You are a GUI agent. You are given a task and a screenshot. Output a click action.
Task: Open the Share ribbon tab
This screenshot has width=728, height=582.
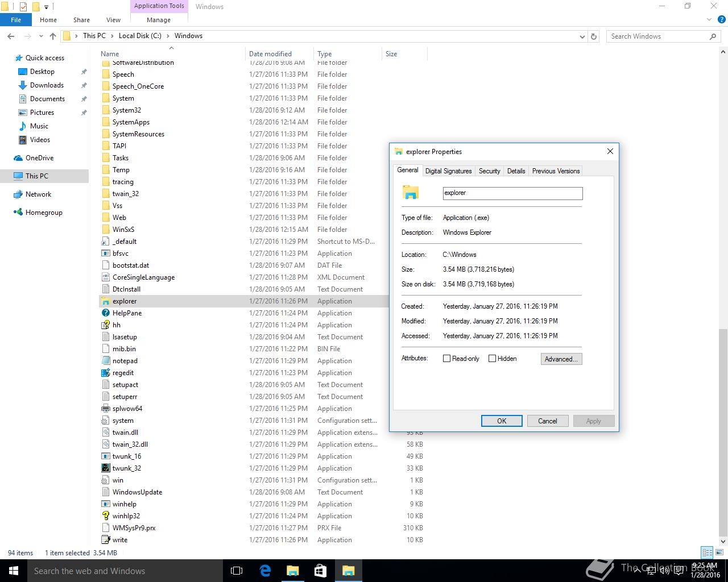pyautogui.click(x=81, y=20)
